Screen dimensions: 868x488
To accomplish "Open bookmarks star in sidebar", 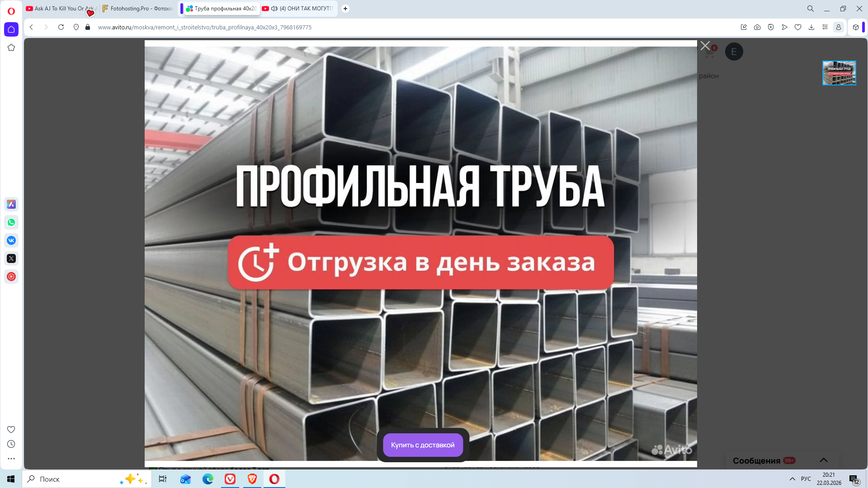I will click(x=11, y=47).
